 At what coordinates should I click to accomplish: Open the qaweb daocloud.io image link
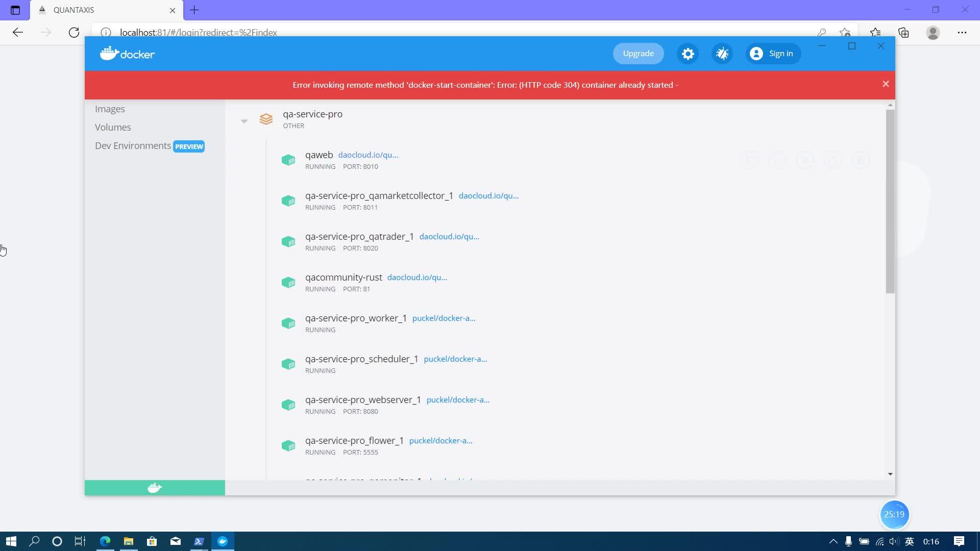(368, 155)
